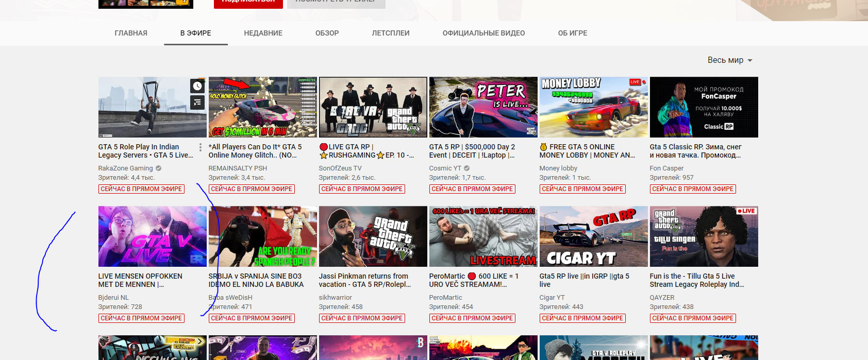Open the ОФИЦИАЛЬНЫЕ ВИДЕО tab

(x=483, y=33)
